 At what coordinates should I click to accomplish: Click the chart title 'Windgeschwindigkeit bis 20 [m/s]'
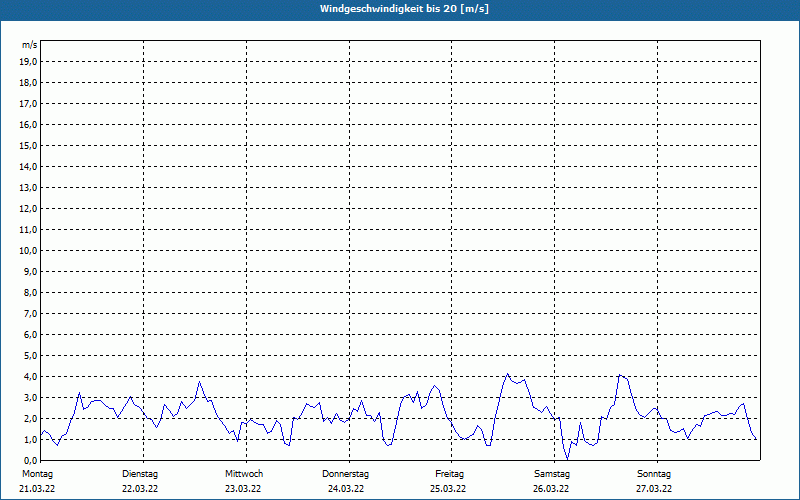tap(404, 9)
